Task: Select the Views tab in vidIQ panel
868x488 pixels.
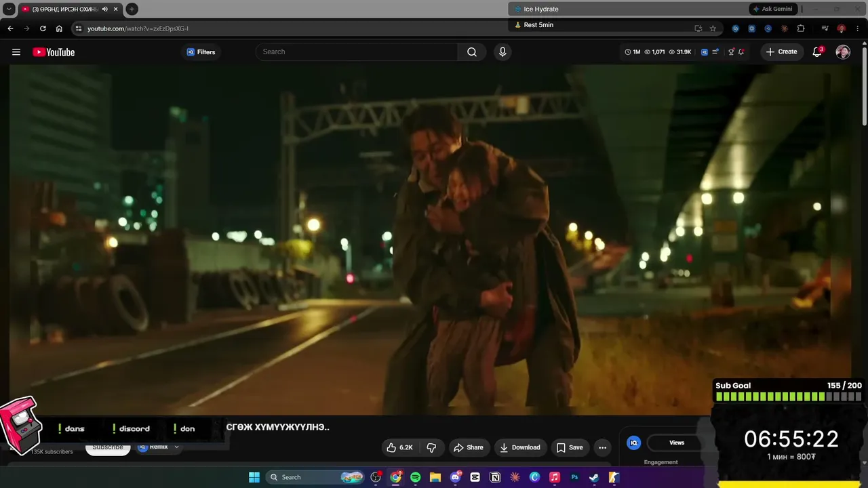Action: [677, 443]
